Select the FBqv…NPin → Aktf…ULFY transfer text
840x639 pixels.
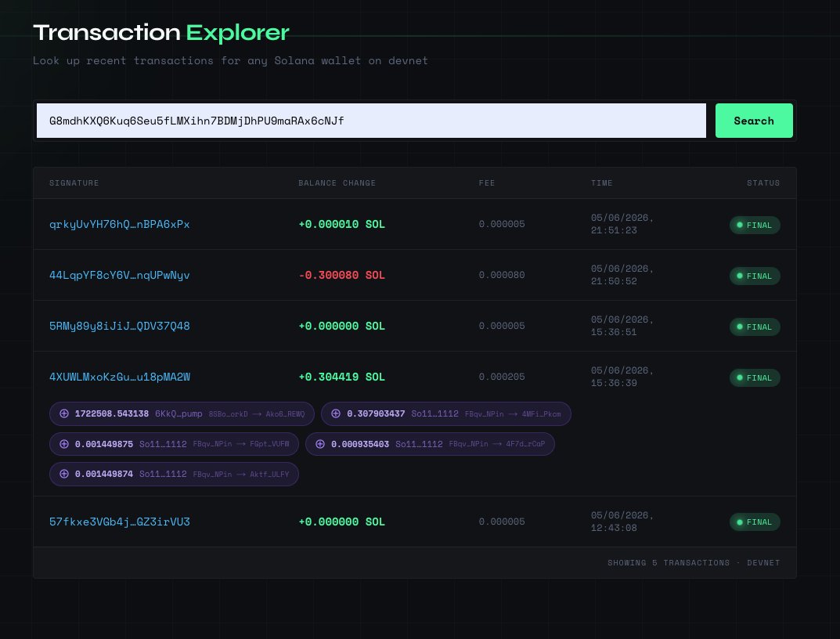pos(241,475)
